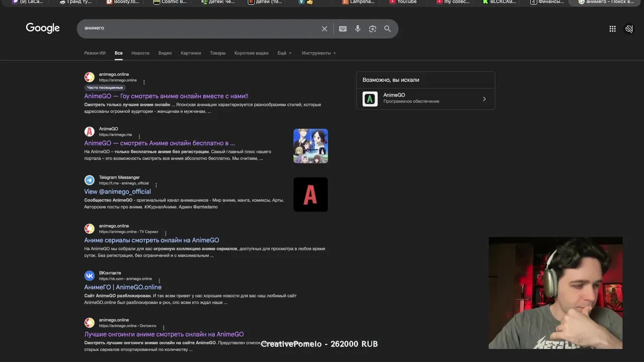Open 'Лучшие онгоинги аниме смотреть онлайн' link
This screenshot has width=644, height=362.
click(164, 334)
